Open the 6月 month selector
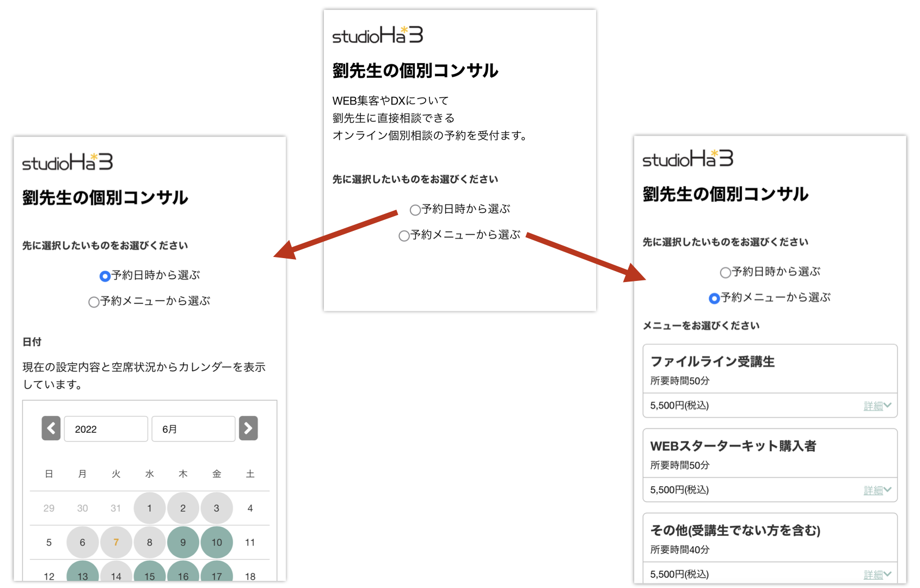920x588 pixels. 193,429
